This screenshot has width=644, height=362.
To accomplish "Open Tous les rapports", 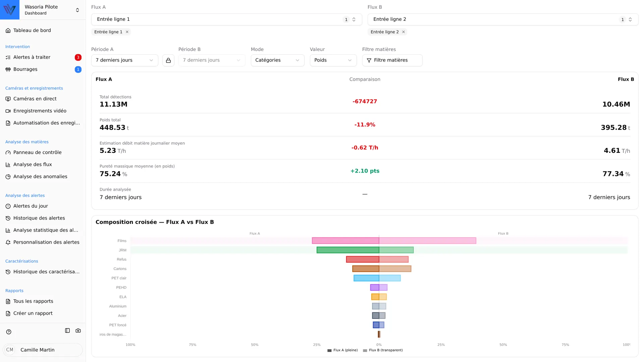I will click(x=43, y=301).
